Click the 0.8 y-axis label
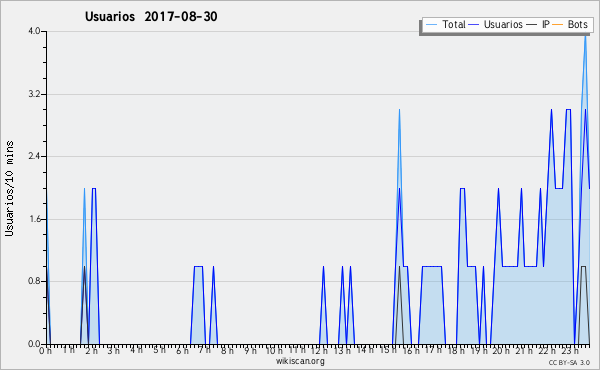Viewport: 600px width, 370px height. point(34,281)
